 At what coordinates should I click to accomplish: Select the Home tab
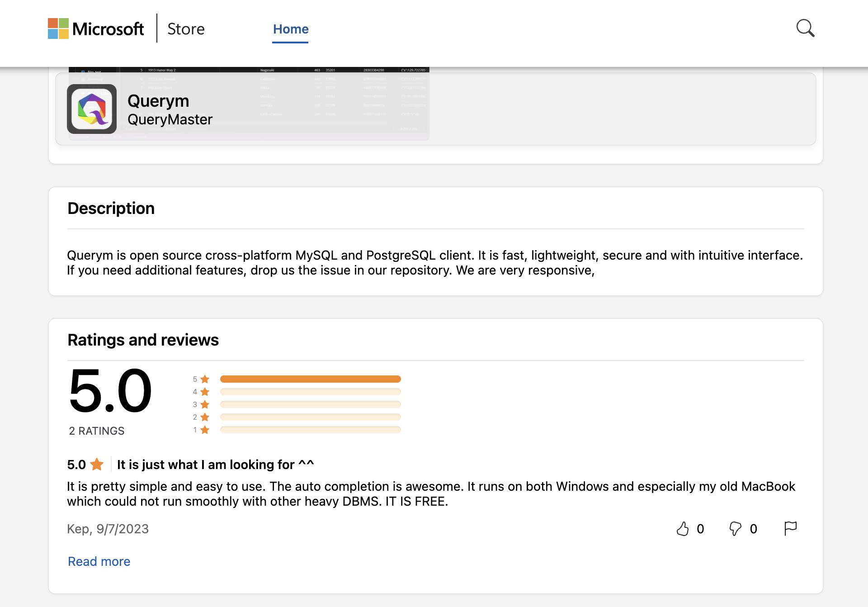pyautogui.click(x=291, y=29)
